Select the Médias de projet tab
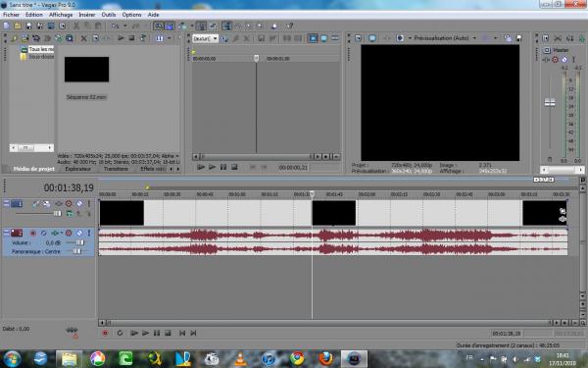 (33, 169)
